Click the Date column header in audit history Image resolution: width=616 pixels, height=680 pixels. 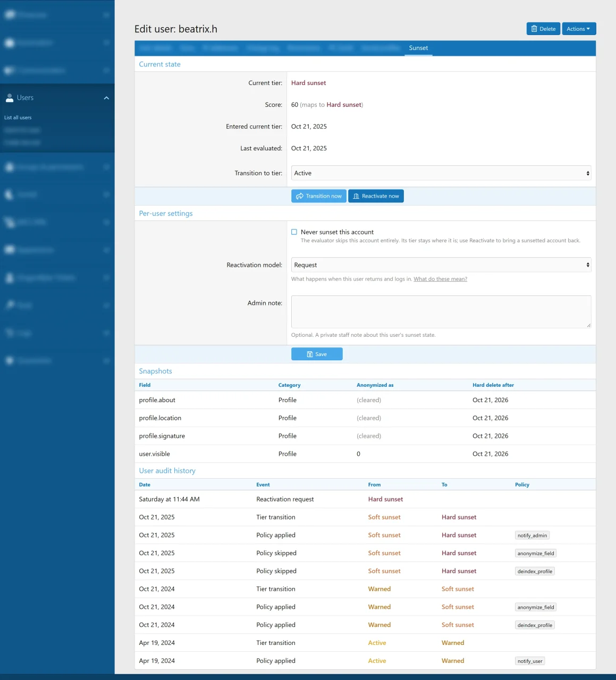pos(145,484)
